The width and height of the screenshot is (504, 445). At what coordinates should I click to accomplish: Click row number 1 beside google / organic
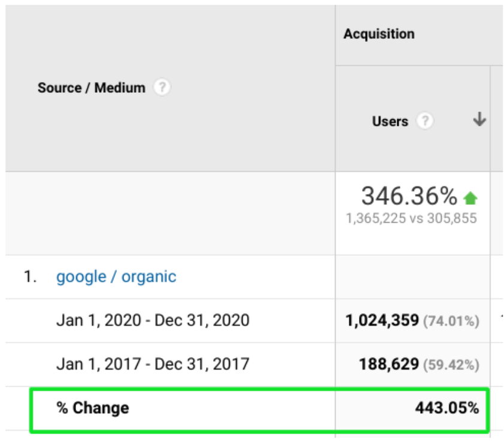pyautogui.click(x=30, y=277)
